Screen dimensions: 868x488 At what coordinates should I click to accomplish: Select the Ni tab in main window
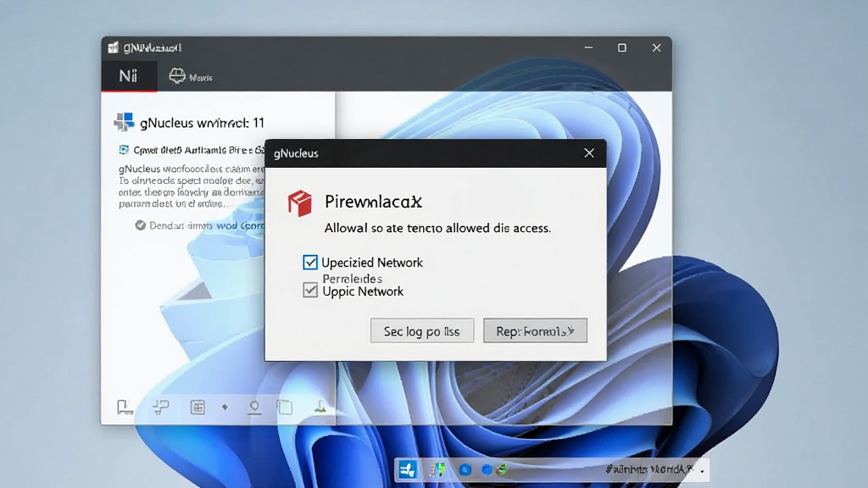pos(129,75)
